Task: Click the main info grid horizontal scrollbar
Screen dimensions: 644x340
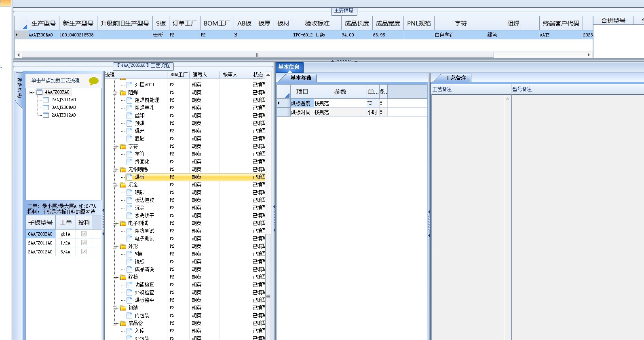Action: point(258,55)
